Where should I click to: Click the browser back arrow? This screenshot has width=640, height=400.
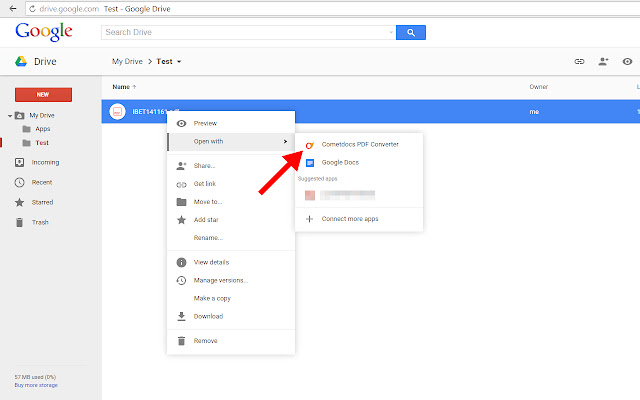coord(13,8)
